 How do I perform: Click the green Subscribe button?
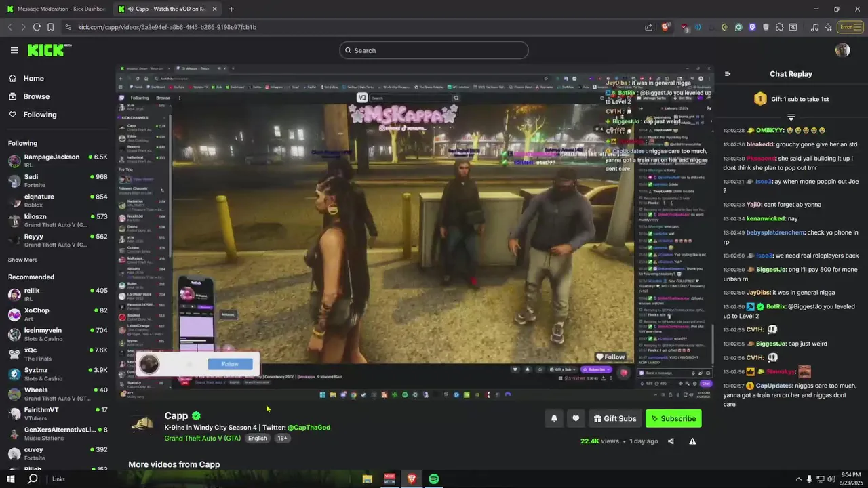tap(673, 418)
